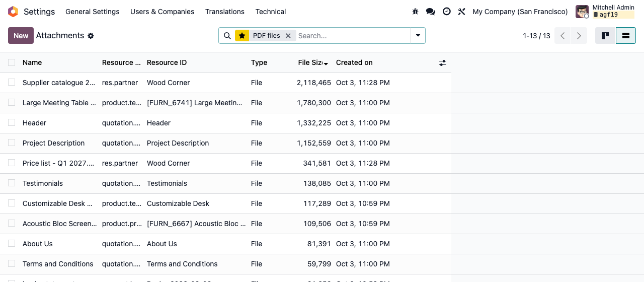The height and width of the screenshot is (282, 644).
Task: Click the 81,391 file size value
Action: (x=319, y=244)
